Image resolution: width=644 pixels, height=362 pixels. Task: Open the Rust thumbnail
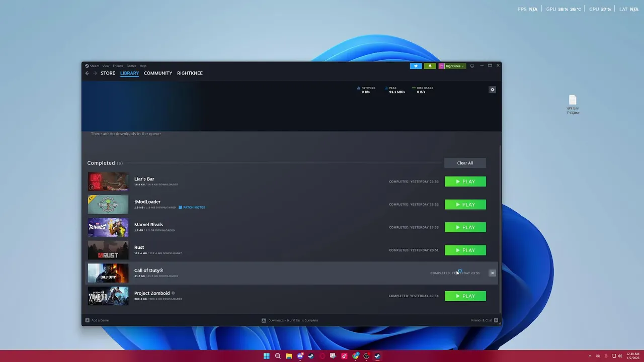coord(108,250)
